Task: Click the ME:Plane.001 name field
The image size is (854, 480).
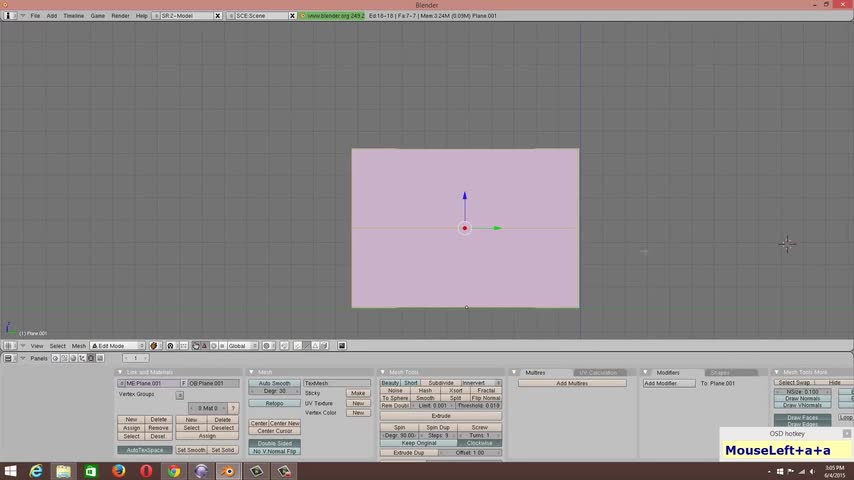Action: click(152, 383)
